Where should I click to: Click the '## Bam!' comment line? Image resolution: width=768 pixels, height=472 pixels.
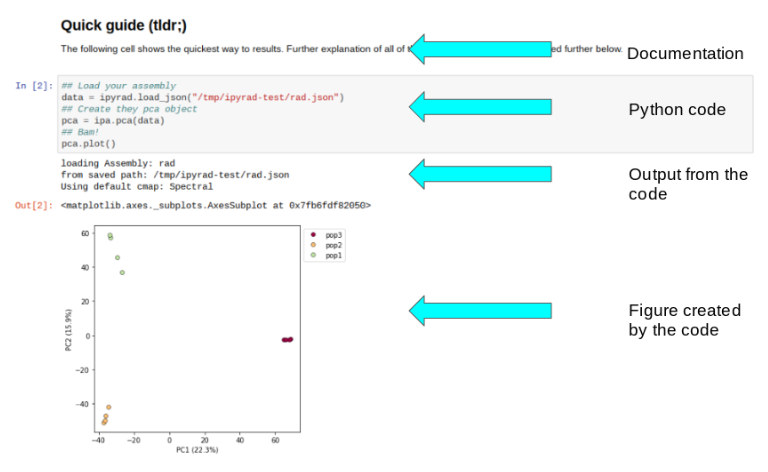80,132
